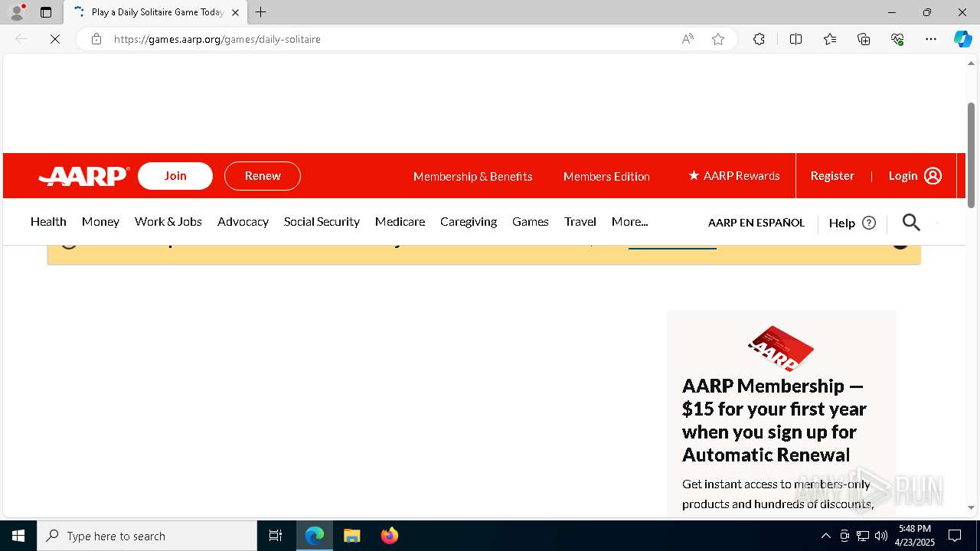Open site search magnifier

coord(911,222)
